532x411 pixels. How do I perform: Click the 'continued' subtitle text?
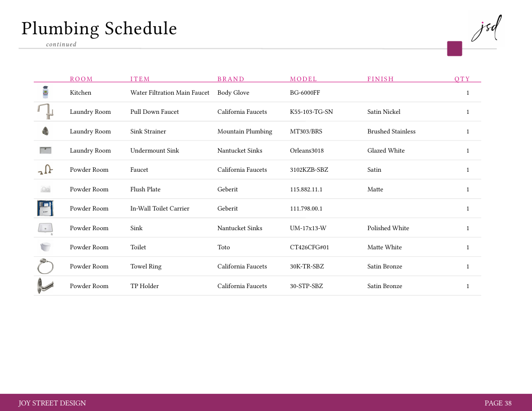pyautogui.click(x=61, y=44)
